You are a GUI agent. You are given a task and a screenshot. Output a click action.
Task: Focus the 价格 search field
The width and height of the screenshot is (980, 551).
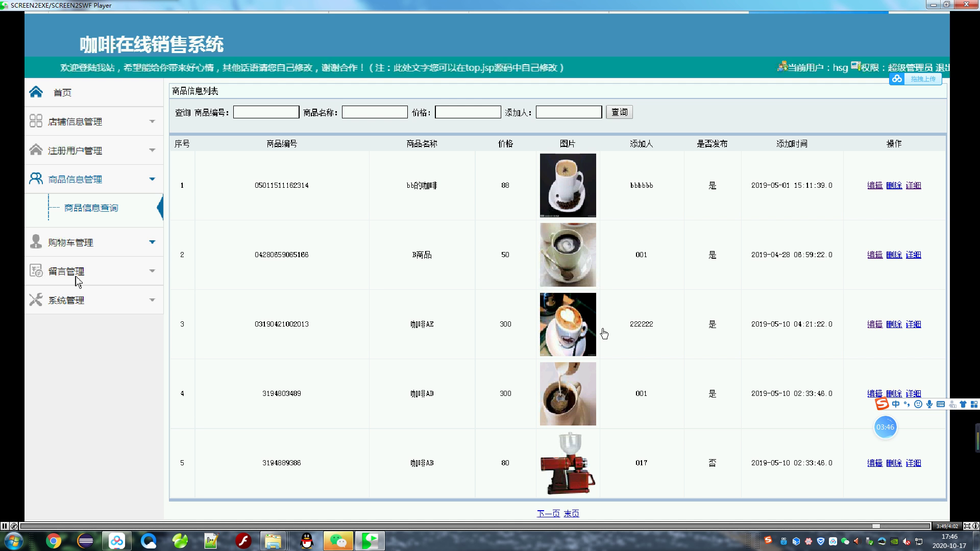click(x=468, y=112)
